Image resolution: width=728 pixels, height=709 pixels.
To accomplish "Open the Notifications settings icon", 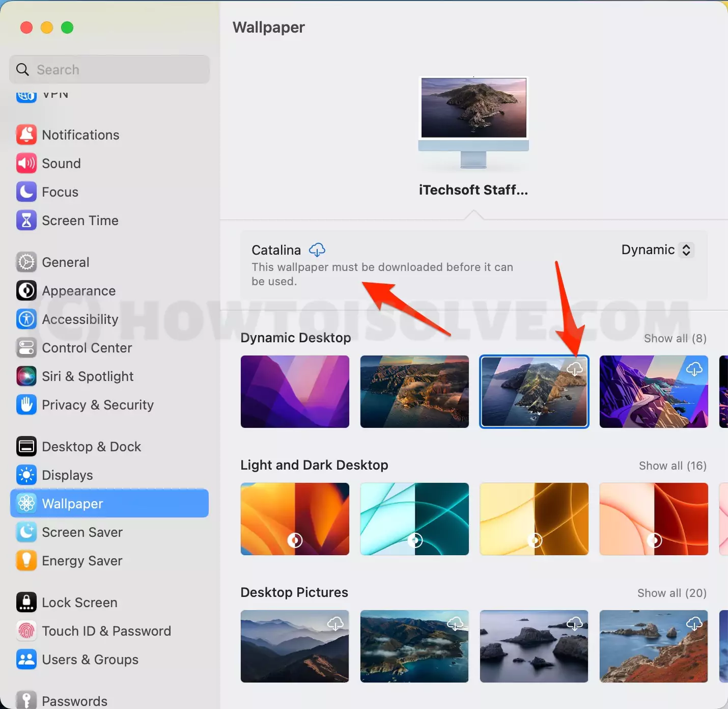I will point(26,135).
